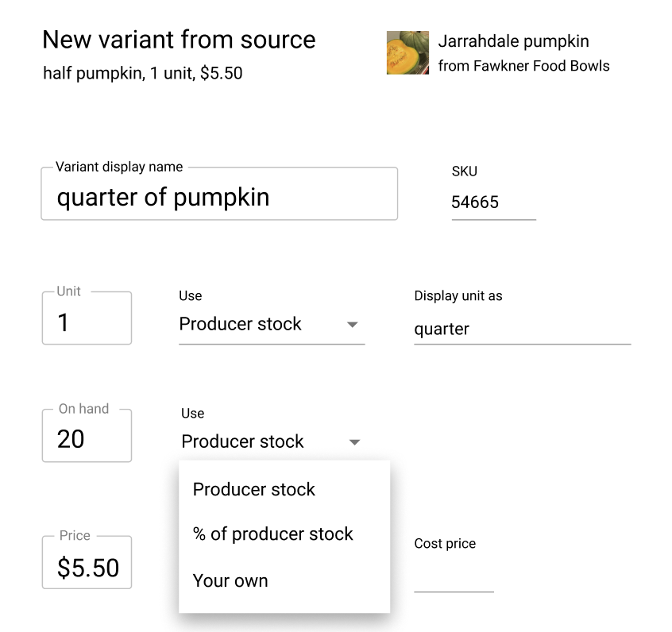
Task: Focus the empty Cost price field
Action: click(454, 579)
